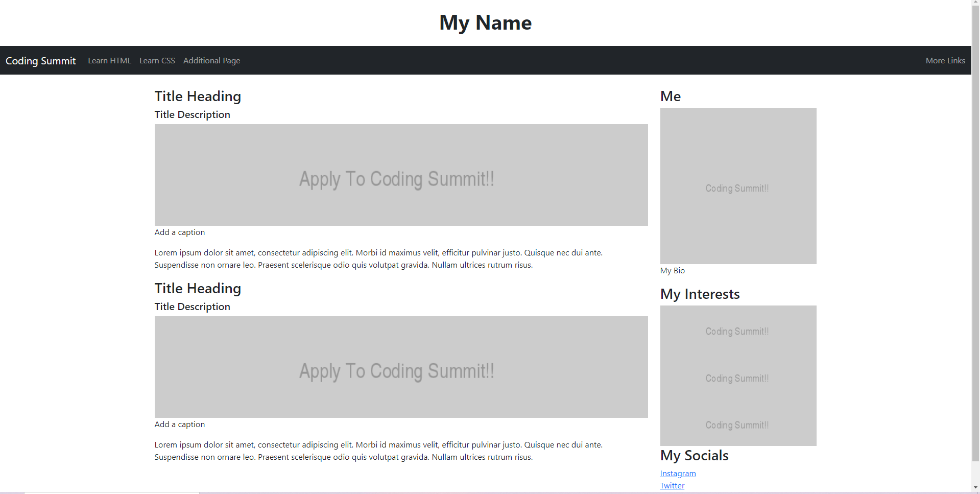Visit the Twitter social link

(672, 486)
